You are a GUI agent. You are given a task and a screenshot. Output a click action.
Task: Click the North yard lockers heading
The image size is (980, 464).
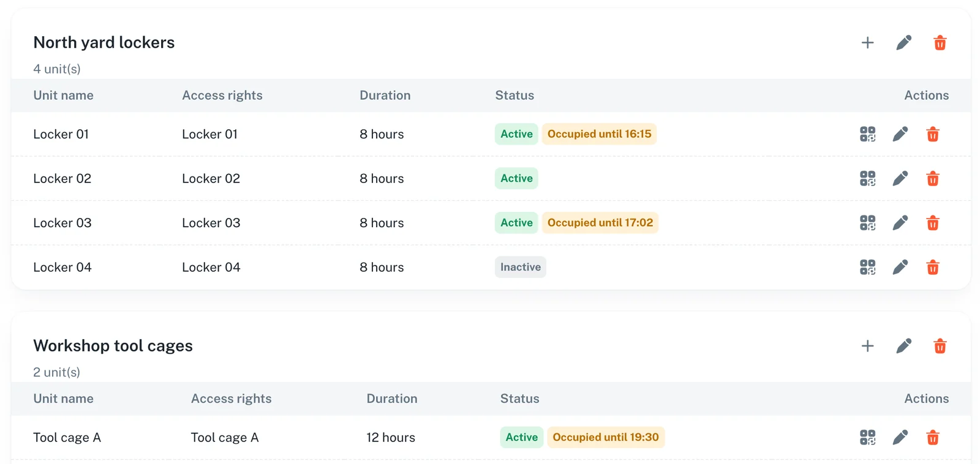click(x=104, y=42)
